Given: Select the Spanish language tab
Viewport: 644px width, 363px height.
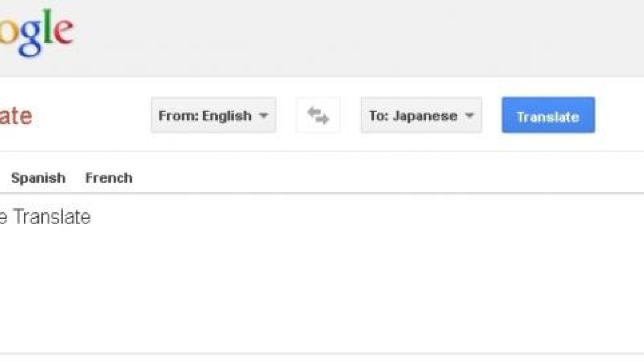Looking at the screenshot, I should tap(38, 178).
